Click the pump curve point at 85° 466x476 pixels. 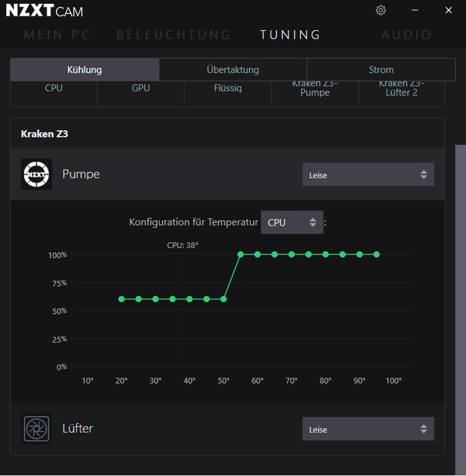pyautogui.click(x=343, y=255)
